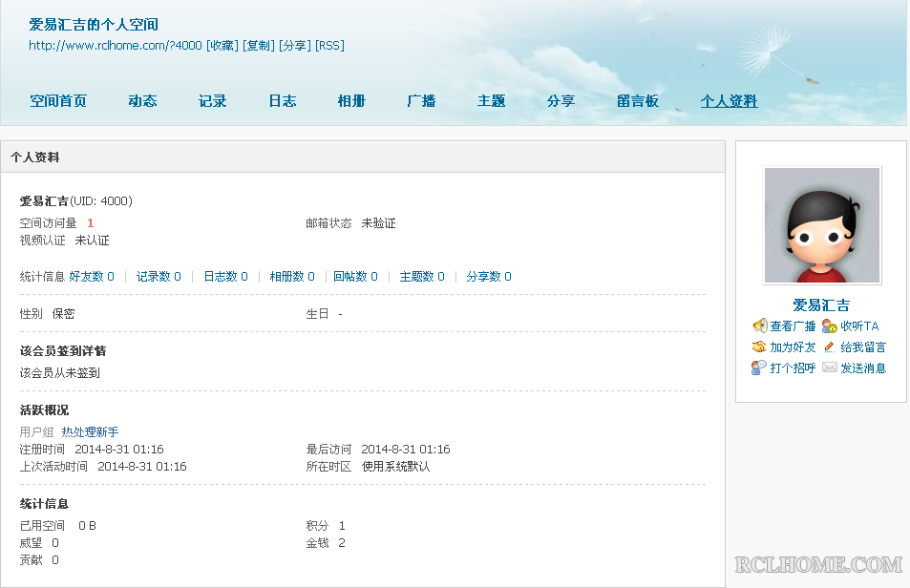Click the 收听TA link
Screen dimensions: 910x588
click(859, 325)
